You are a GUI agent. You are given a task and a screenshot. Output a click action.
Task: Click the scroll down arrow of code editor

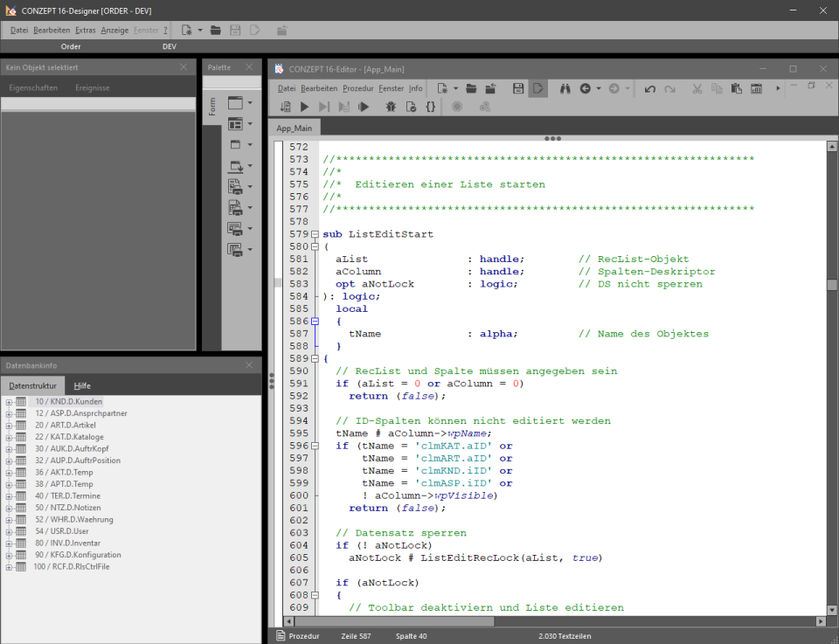click(x=832, y=609)
